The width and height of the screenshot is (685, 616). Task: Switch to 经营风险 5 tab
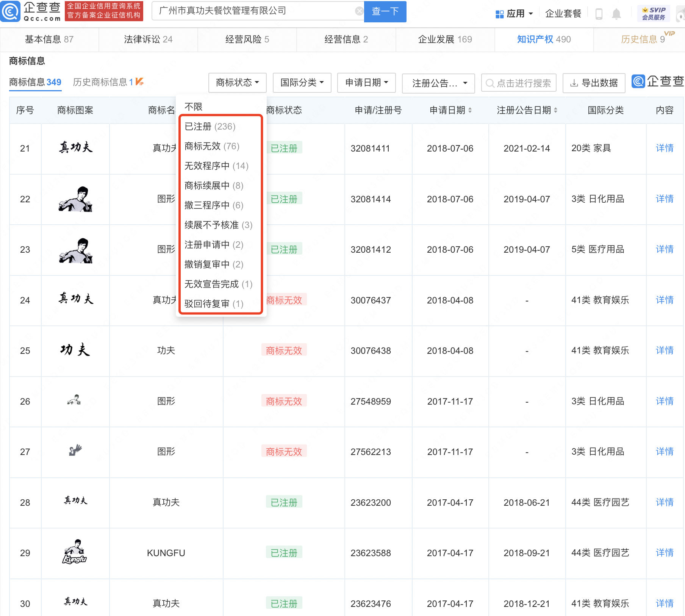point(247,39)
